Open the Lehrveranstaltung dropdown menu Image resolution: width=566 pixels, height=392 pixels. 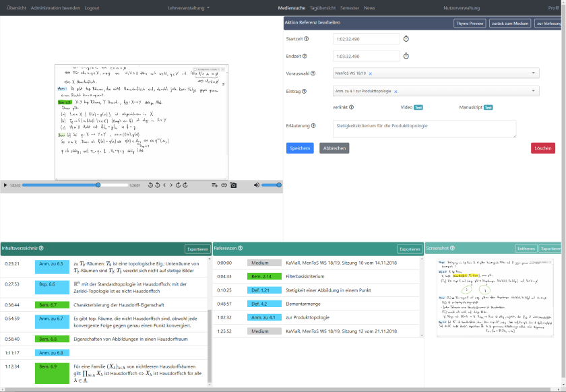point(189,8)
